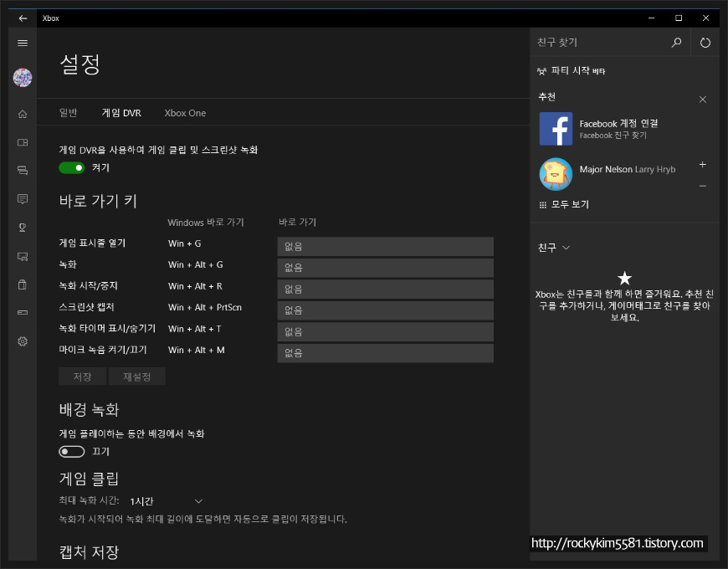Screen dimensions: 728x569
Task: Click shortcut field for 녹화 타이머 표시/숨기기
Action: point(386,332)
